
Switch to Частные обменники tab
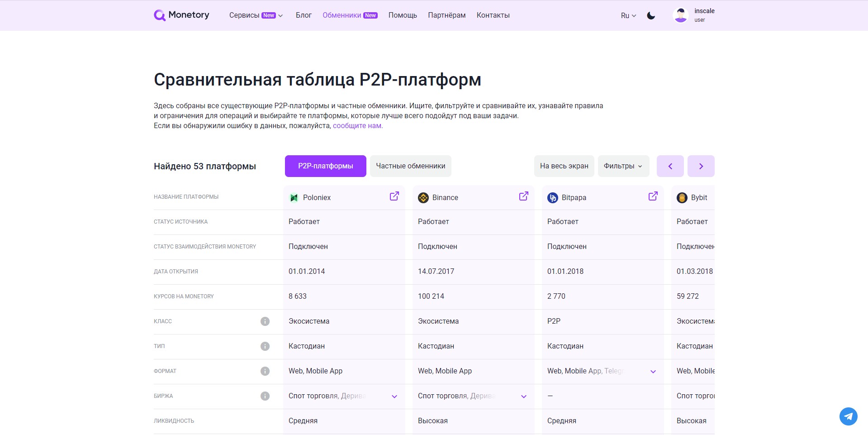pyautogui.click(x=411, y=166)
